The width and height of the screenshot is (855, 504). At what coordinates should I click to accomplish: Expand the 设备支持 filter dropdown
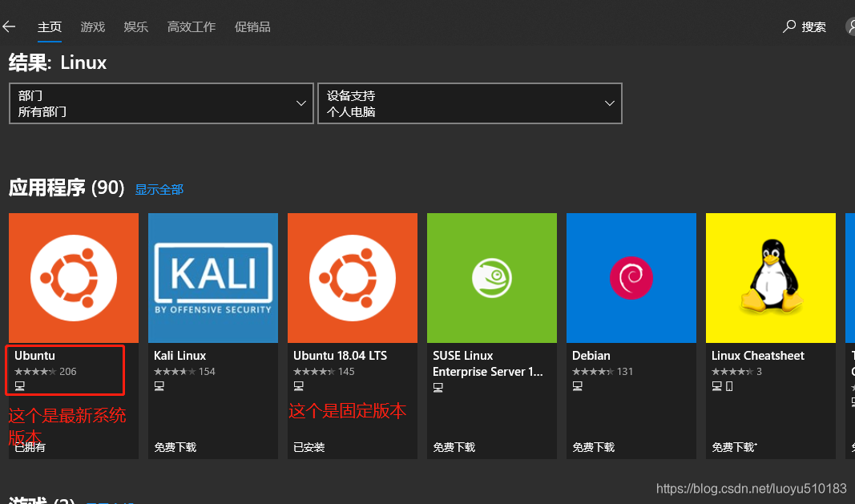point(470,103)
